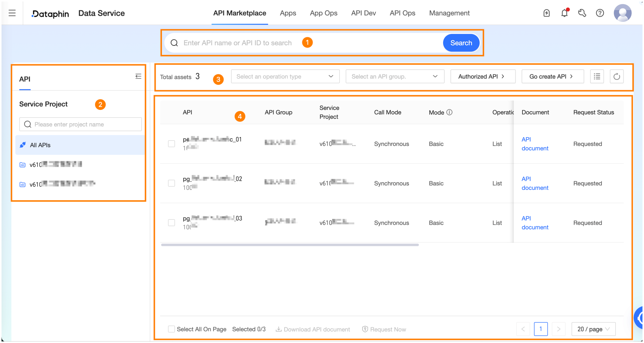
Task: Click the API Group column header
Action: click(x=278, y=112)
